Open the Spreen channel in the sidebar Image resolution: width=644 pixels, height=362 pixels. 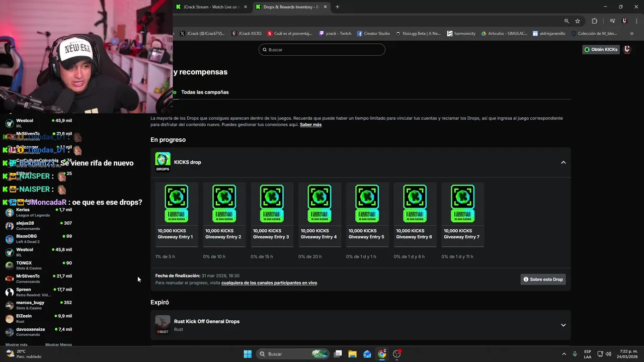pos(39,292)
